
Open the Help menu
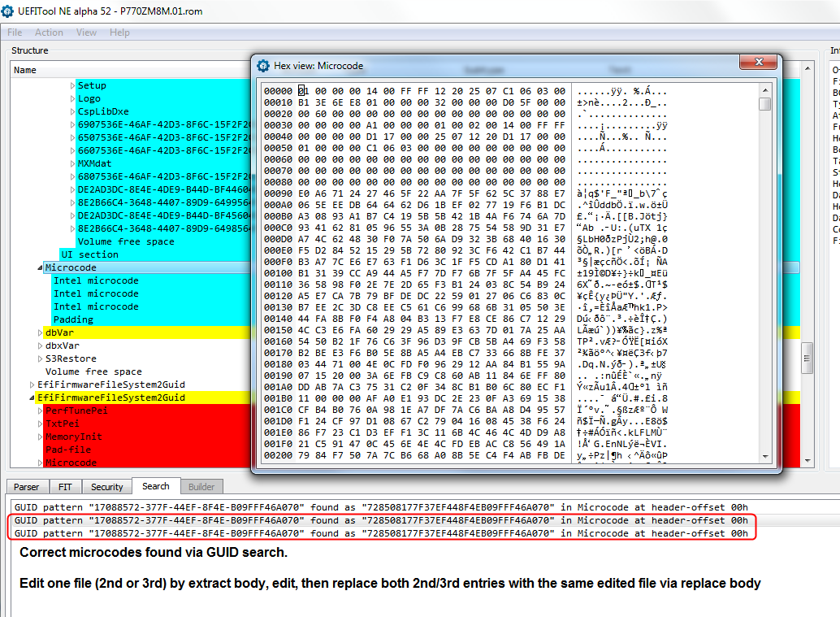[119, 33]
